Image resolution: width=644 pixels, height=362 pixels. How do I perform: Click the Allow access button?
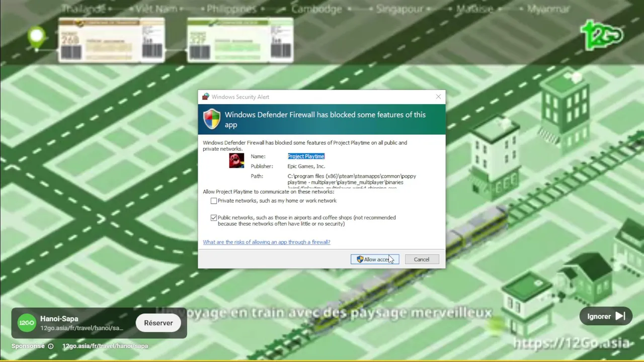click(375, 259)
